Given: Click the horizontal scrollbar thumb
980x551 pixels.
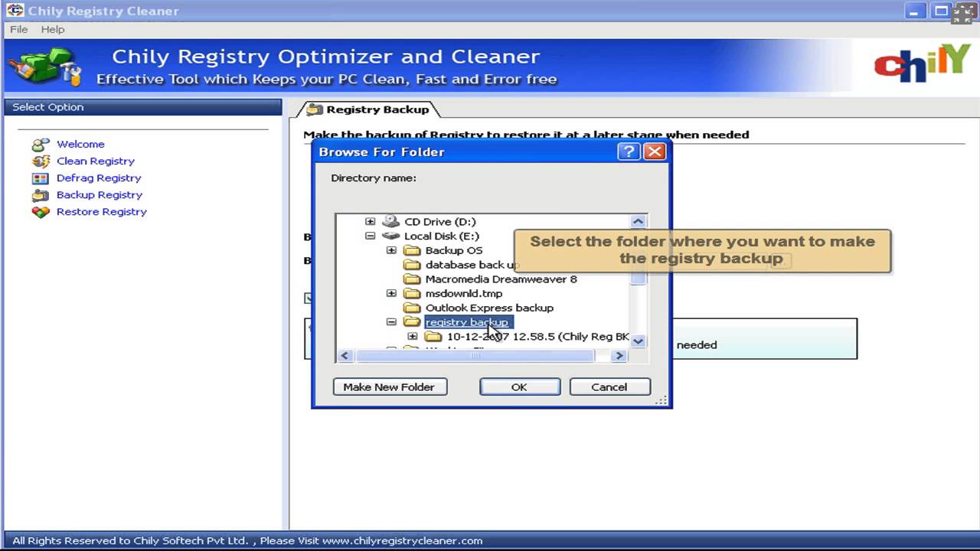Looking at the screenshot, I should coord(474,356).
